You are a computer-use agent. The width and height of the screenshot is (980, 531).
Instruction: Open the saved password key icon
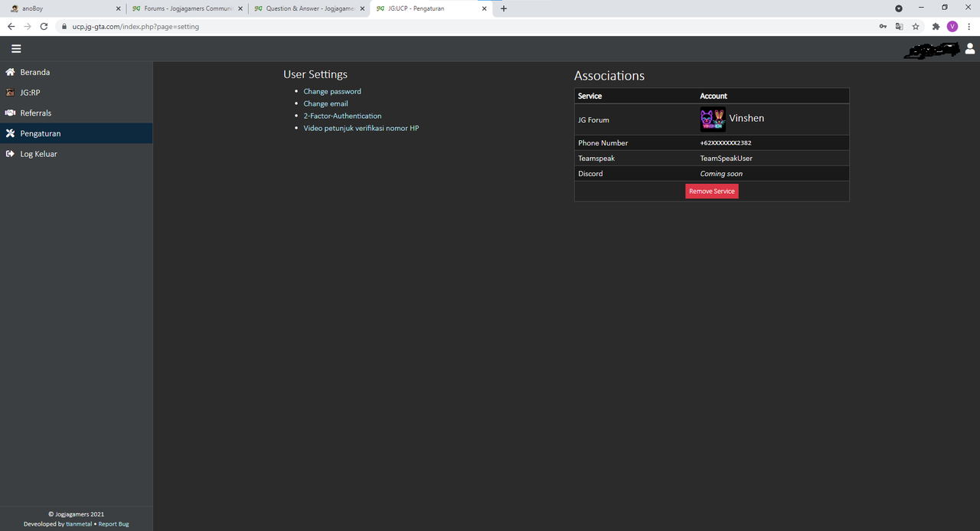point(884,26)
